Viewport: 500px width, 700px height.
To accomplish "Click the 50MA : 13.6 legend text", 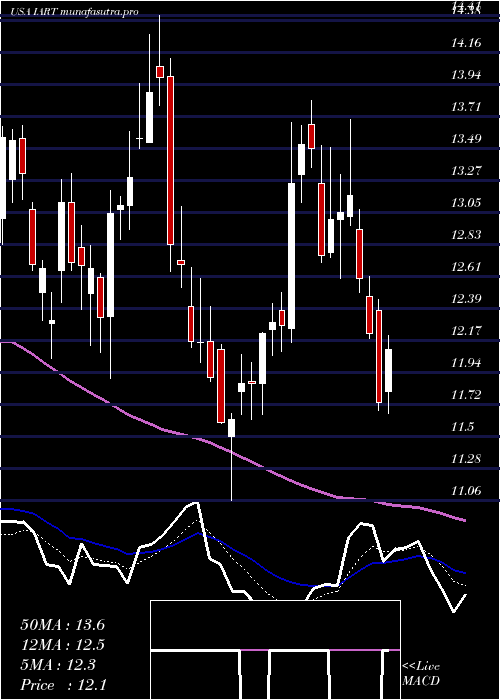I will [62, 625].
